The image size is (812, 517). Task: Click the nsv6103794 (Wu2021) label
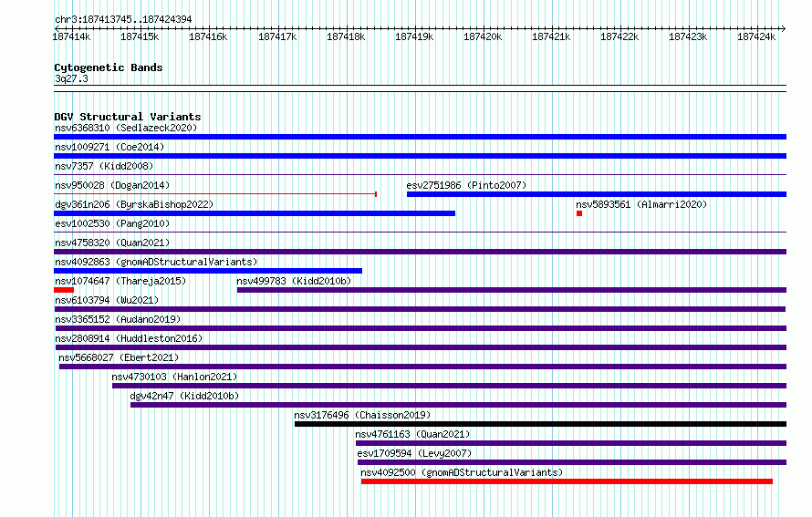coord(107,300)
